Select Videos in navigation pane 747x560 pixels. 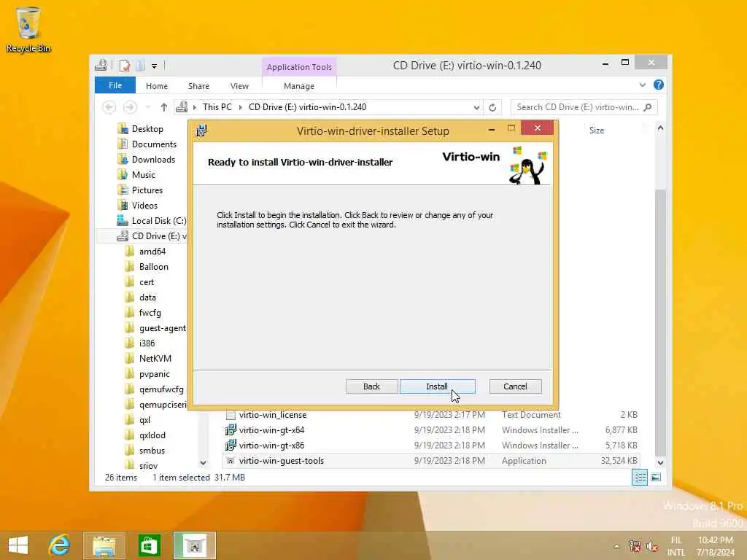pos(144,205)
